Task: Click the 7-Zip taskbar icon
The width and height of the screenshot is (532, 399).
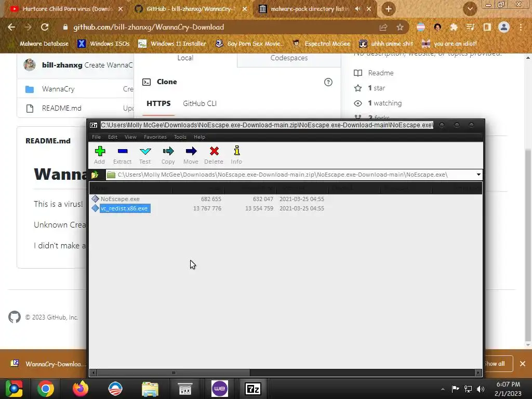Action: pyautogui.click(x=253, y=389)
